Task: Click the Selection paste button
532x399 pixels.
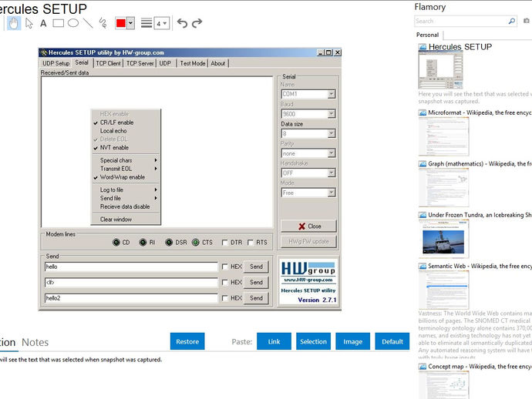Action: coord(313,341)
